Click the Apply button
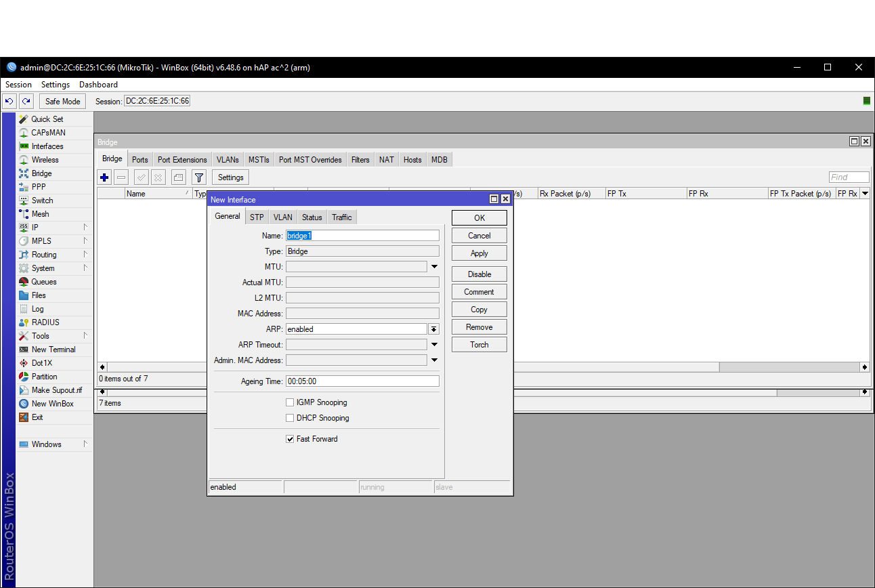Screen dimensions: 875x588 click(x=479, y=253)
